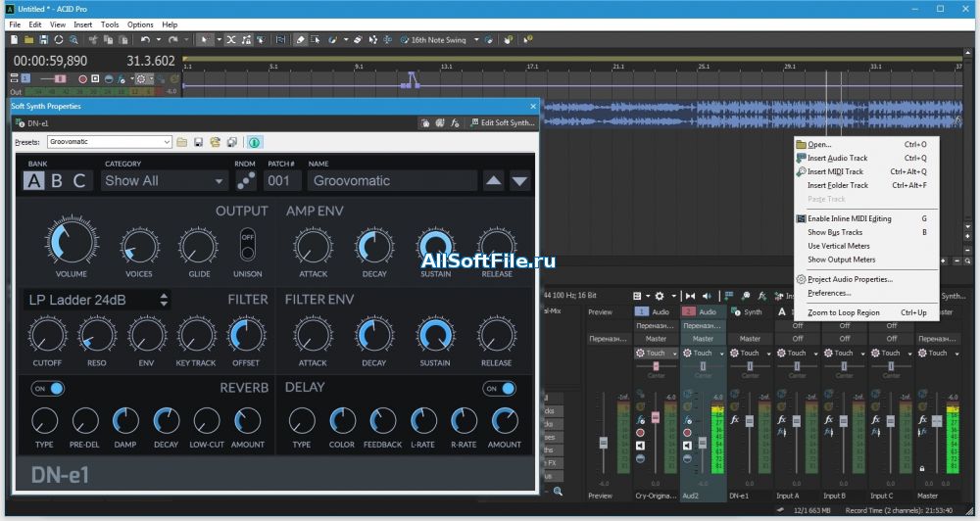Click the Open folder icon in main toolbar
Viewport: 980px width, 521px height.
click(x=28, y=39)
